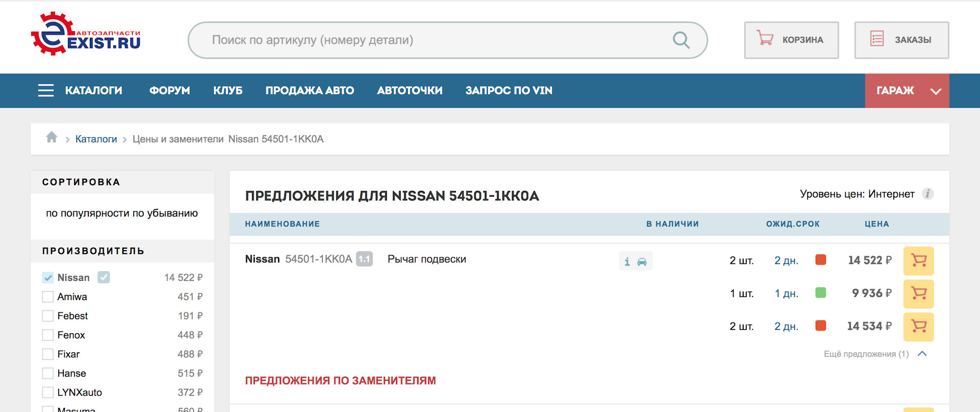This screenshot has width=980, height=412.
Task: Open the Корзина cart button
Action: [791, 40]
